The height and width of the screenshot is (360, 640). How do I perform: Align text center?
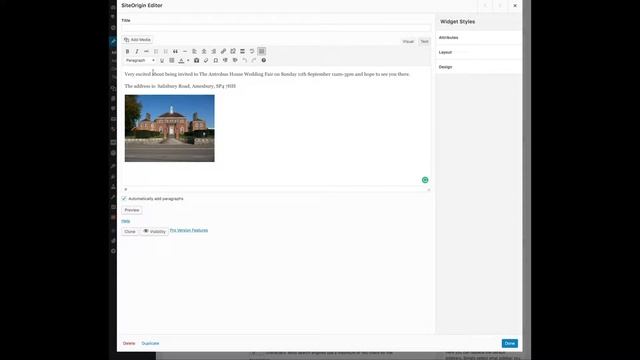(x=204, y=51)
